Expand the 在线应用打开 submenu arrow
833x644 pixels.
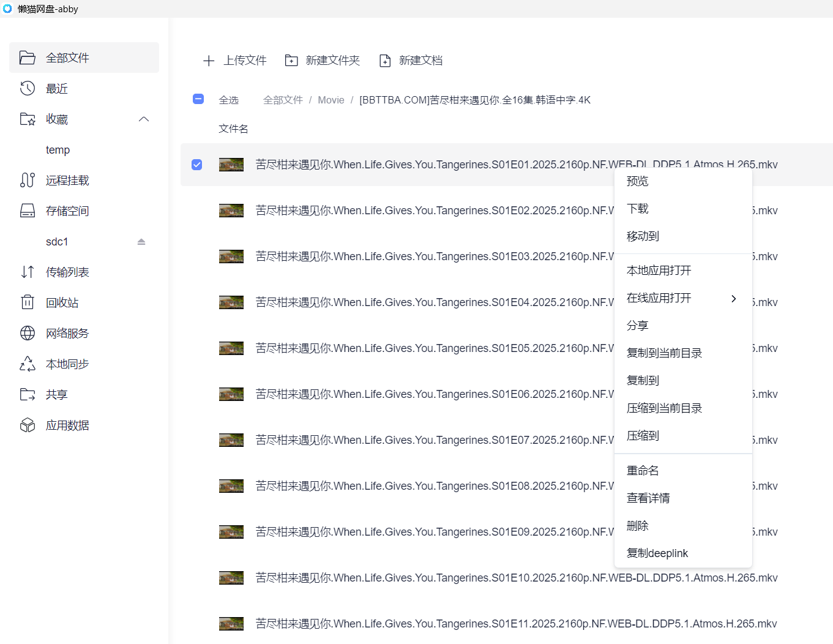pos(733,299)
